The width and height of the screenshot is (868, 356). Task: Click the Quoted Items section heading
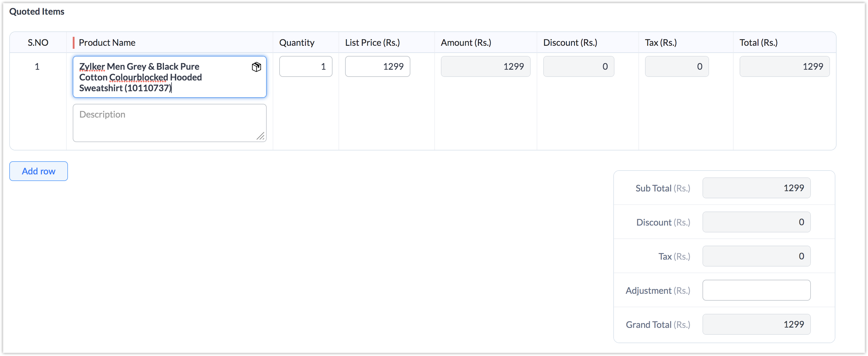pos(37,11)
